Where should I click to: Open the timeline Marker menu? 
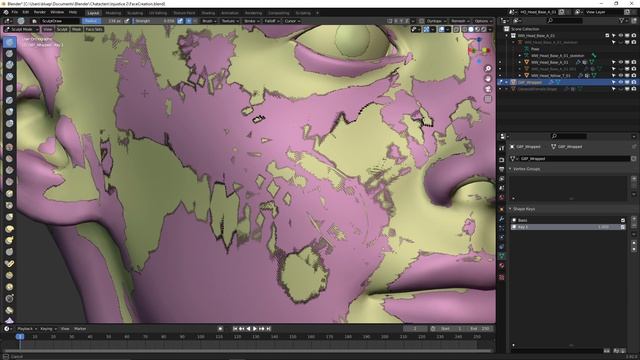[80, 329]
